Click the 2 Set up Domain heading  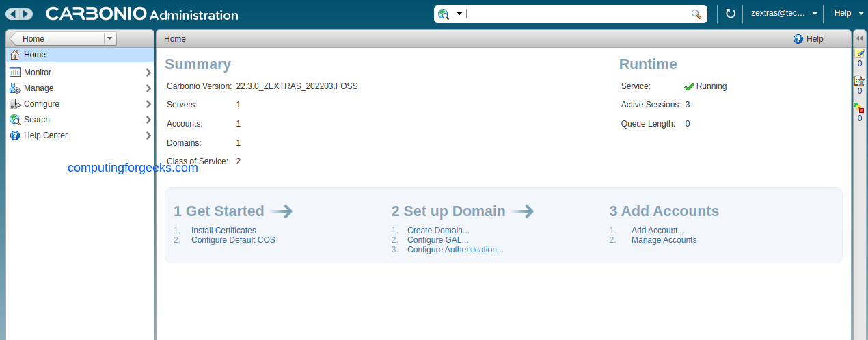pos(448,211)
